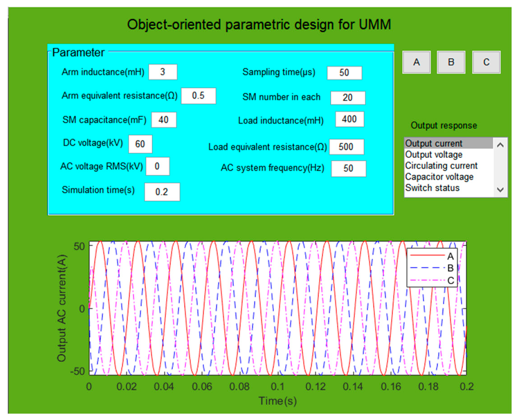The height and width of the screenshot is (420, 519).
Task: Click the AC voltage RMS field
Action: (157, 166)
